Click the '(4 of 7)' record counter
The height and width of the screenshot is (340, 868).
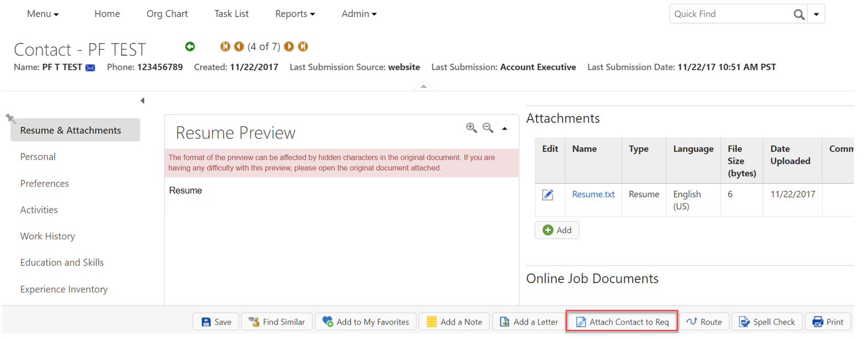(264, 46)
